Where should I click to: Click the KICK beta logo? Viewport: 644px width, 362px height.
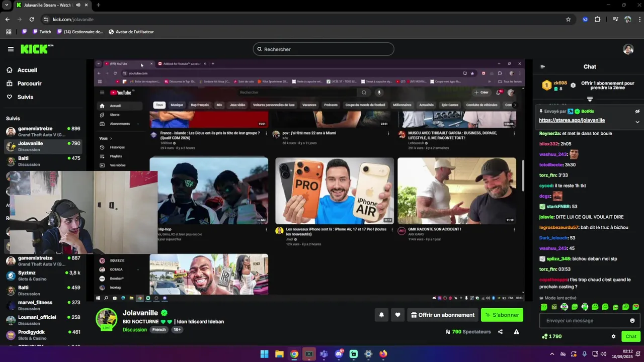coord(37,49)
